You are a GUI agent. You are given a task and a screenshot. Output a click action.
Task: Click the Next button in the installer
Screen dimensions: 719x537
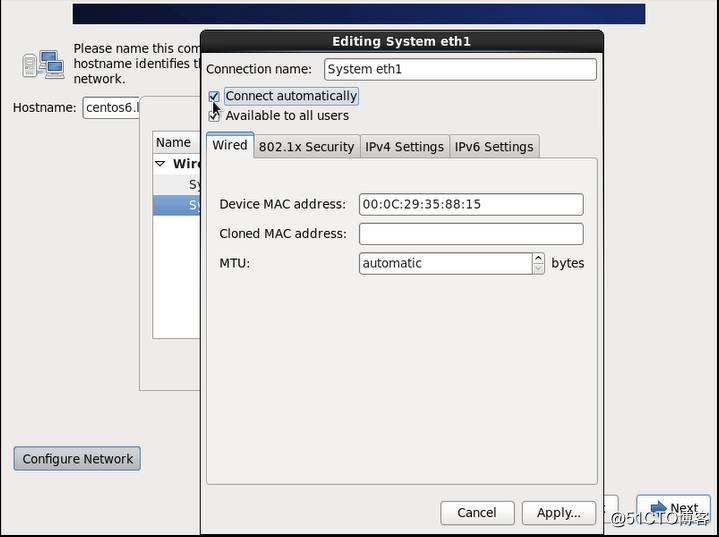tap(673, 508)
